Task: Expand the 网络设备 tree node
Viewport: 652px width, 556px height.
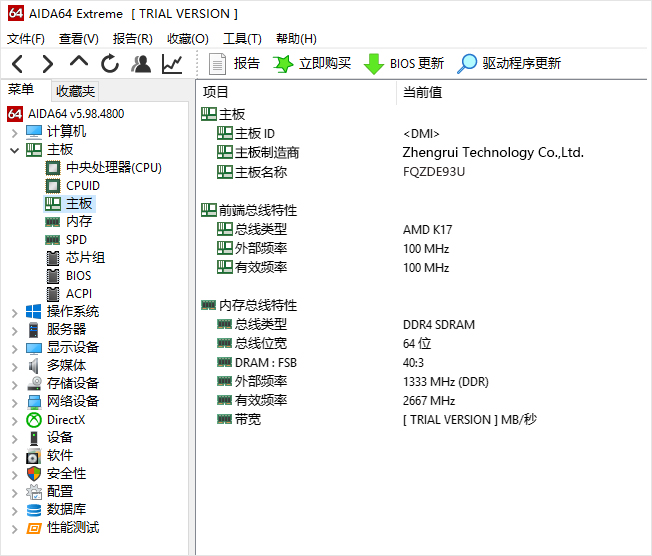Action: pyautogui.click(x=15, y=403)
